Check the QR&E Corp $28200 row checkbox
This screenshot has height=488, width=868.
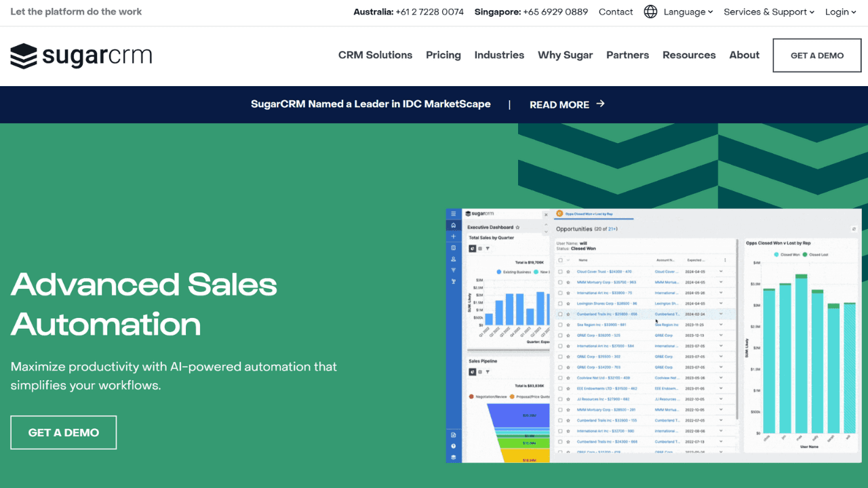tap(560, 335)
